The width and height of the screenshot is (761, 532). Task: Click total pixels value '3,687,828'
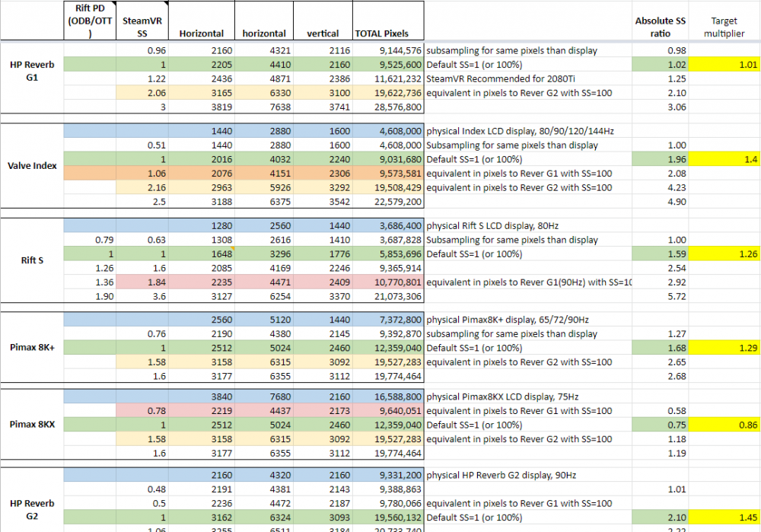click(x=388, y=240)
